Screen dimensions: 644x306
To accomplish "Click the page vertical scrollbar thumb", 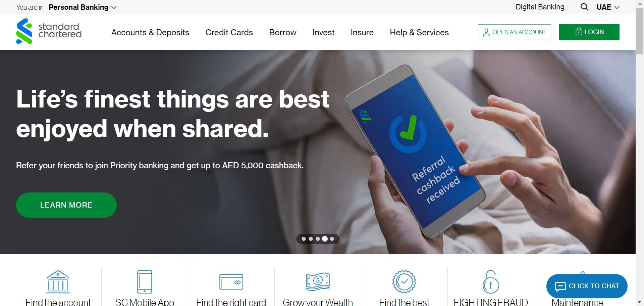I will coord(640,31).
